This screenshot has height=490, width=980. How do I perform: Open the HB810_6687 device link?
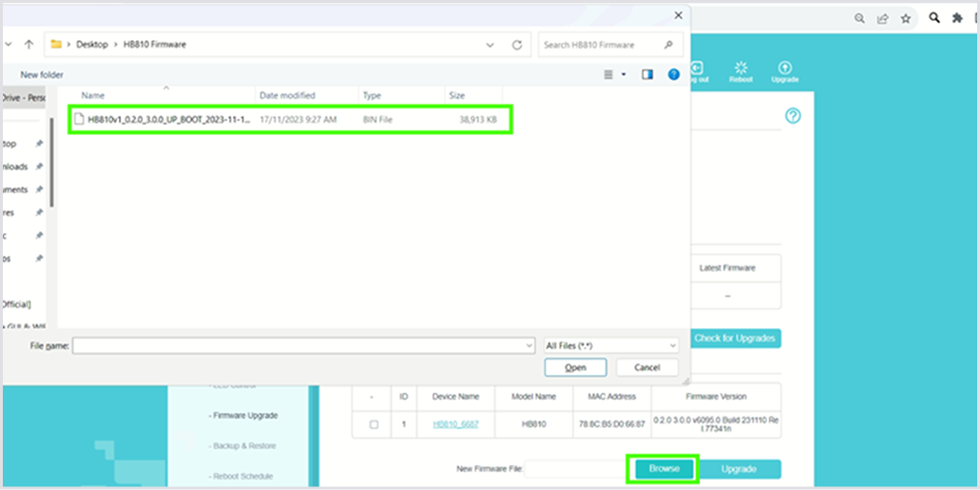coord(455,424)
